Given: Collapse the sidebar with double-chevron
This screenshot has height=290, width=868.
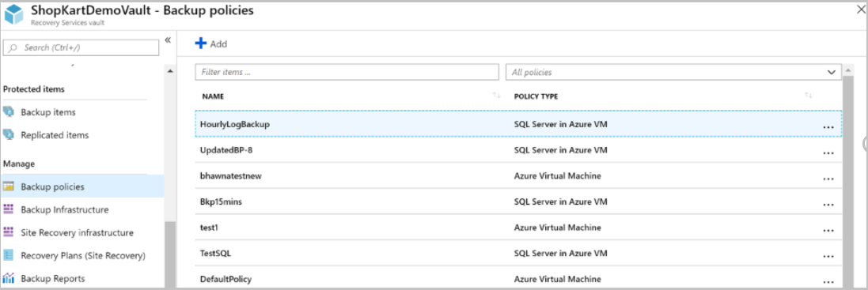Looking at the screenshot, I should point(168,40).
